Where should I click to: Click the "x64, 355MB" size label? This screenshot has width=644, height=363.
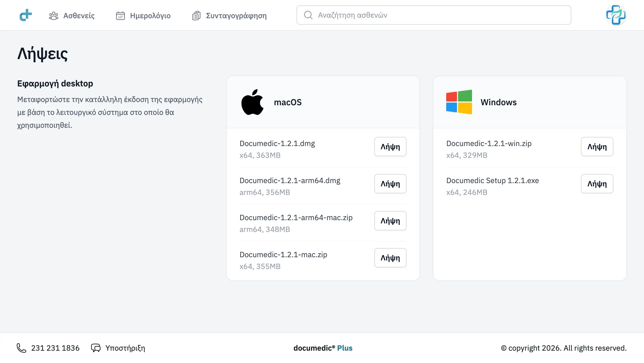[260, 266]
